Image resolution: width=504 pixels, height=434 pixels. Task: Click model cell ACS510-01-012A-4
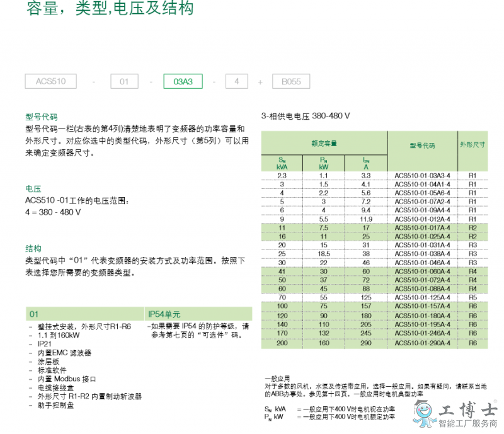point(422,219)
